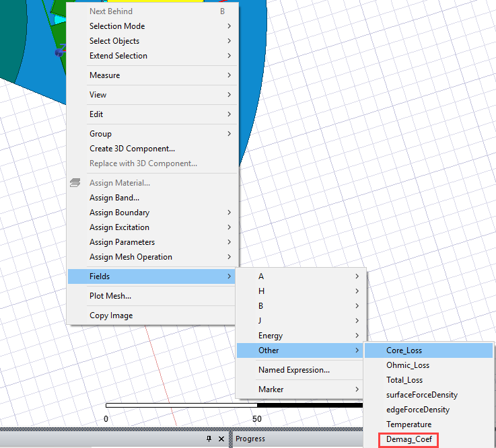Open the Selection Mode submenu
This screenshot has height=448, width=496.
point(152,26)
